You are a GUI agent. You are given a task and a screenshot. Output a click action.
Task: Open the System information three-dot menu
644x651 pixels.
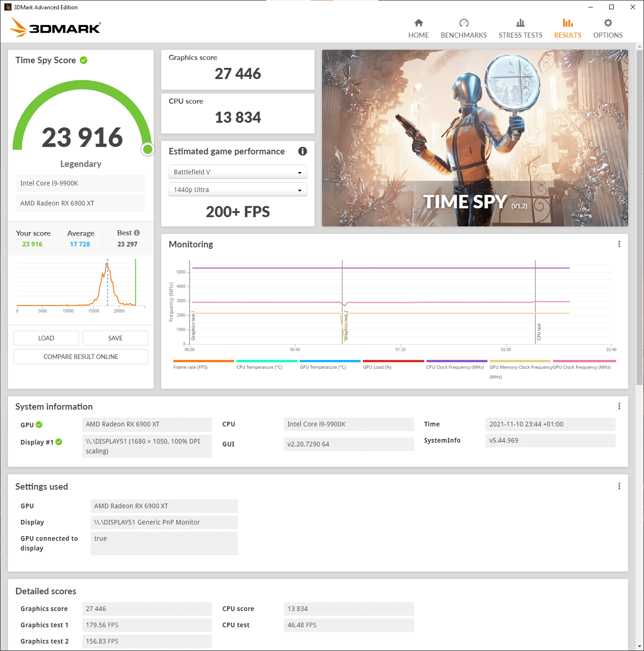pyautogui.click(x=619, y=406)
